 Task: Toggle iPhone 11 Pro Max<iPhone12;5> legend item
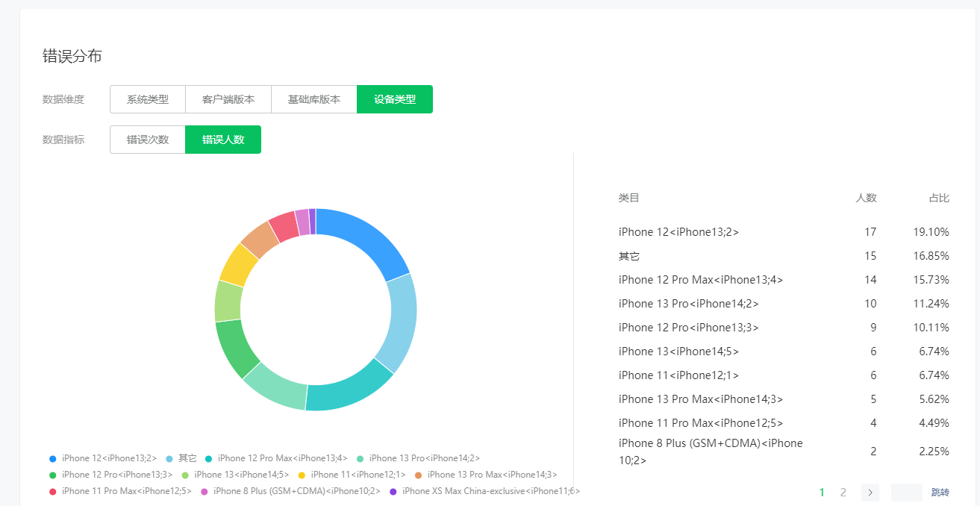tap(120, 491)
